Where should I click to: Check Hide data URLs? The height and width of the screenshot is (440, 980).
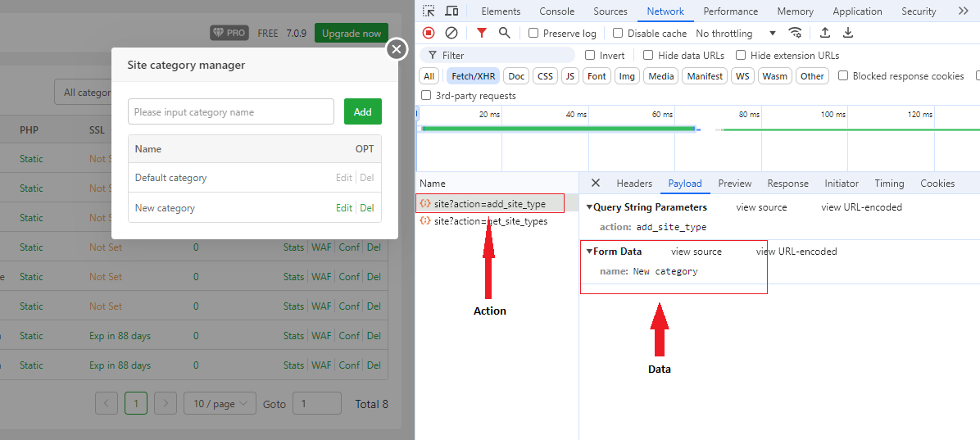click(x=648, y=56)
